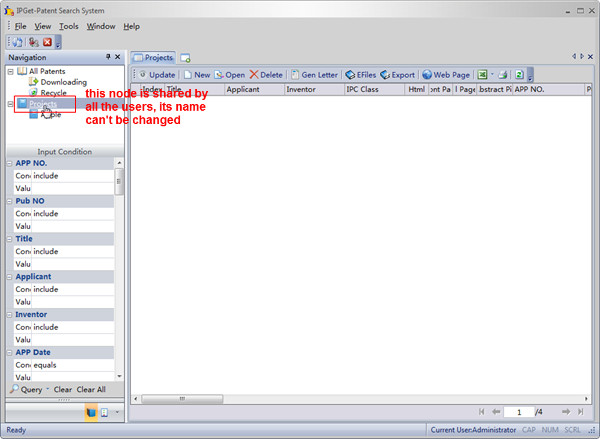Collapse the All Patents tree node
This screenshot has height=439, width=600.
click(11, 72)
